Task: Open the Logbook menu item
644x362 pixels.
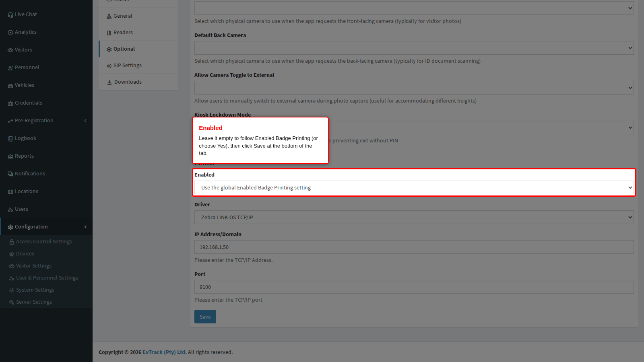Action: click(x=46, y=138)
